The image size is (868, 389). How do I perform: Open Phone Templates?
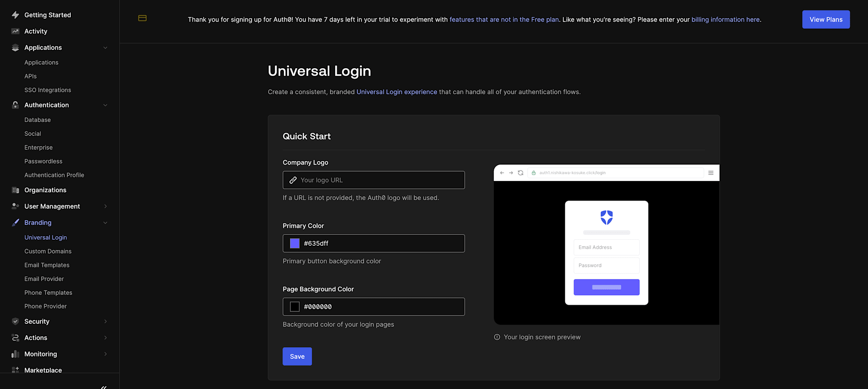tap(48, 293)
